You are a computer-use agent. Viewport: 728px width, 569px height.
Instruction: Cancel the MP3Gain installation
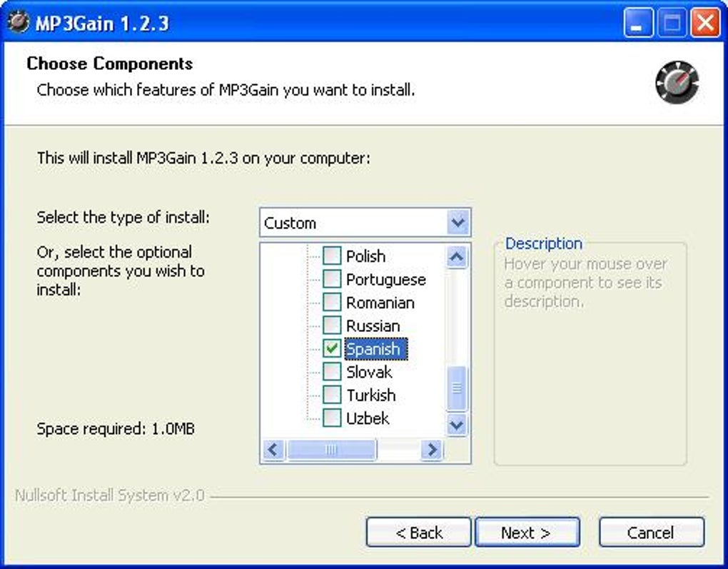[x=652, y=533]
